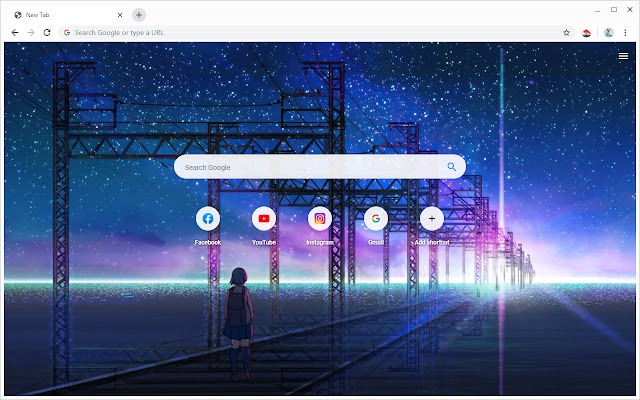Image resolution: width=640 pixels, height=400 pixels.
Task: Click the Facebook label text
Action: click(208, 242)
